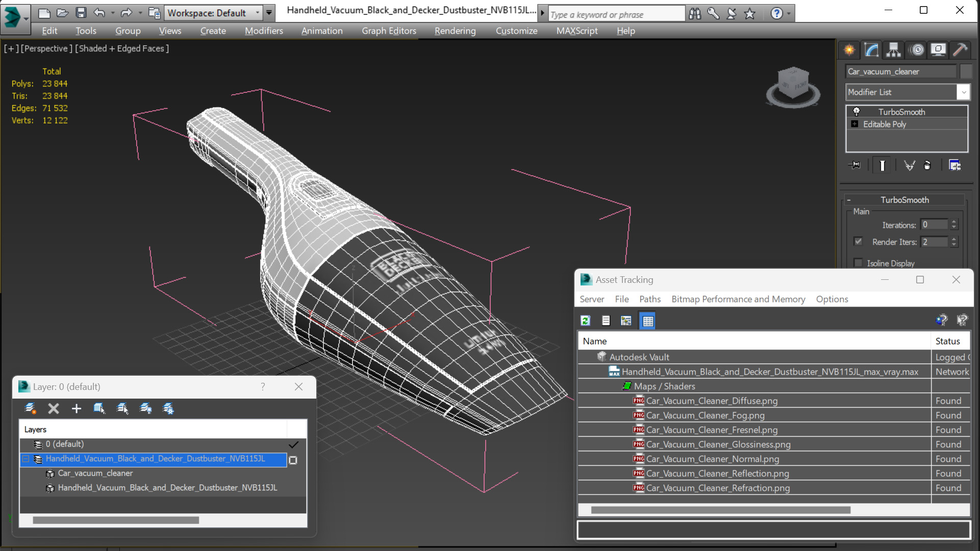This screenshot has width=980, height=551.
Task: Click the blue Help question mark icon
Action: [x=776, y=14]
